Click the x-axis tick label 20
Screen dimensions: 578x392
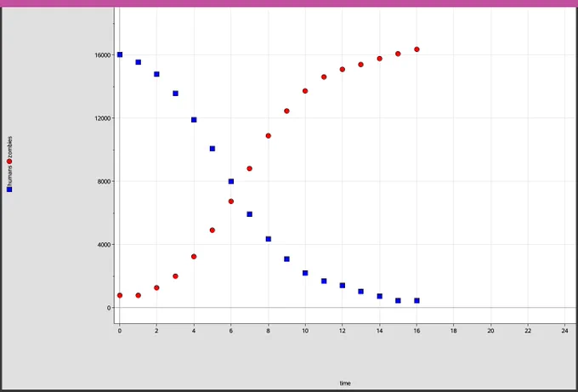490,331
